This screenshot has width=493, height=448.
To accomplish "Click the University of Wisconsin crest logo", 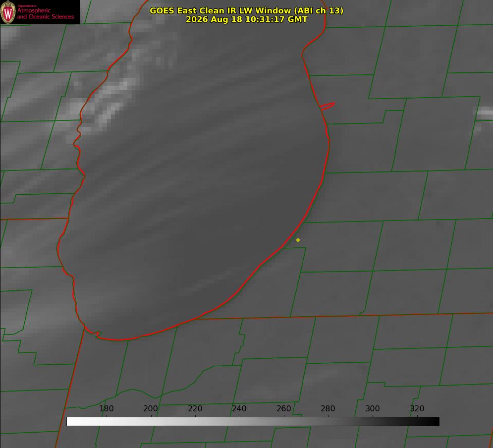I will pyautogui.click(x=8, y=12).
